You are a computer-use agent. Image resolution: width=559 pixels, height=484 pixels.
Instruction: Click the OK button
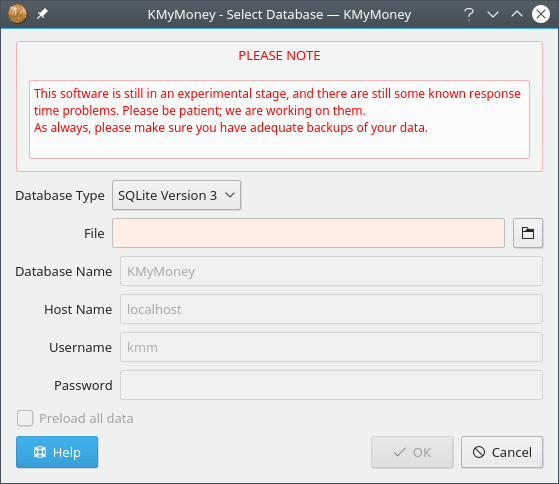tap(412, 452)
